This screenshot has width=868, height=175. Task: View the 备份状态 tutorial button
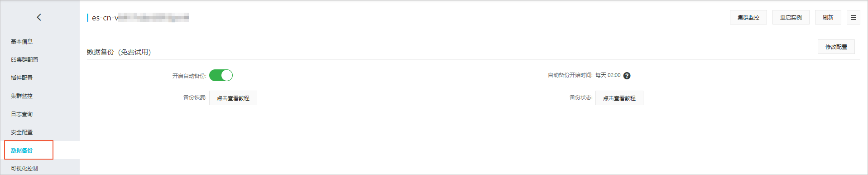(619, 98)
